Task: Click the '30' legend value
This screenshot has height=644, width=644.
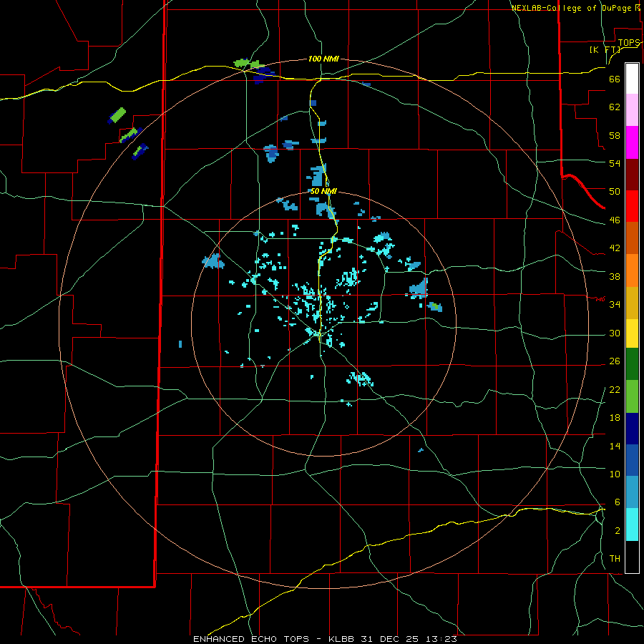Action: [615, 333]
